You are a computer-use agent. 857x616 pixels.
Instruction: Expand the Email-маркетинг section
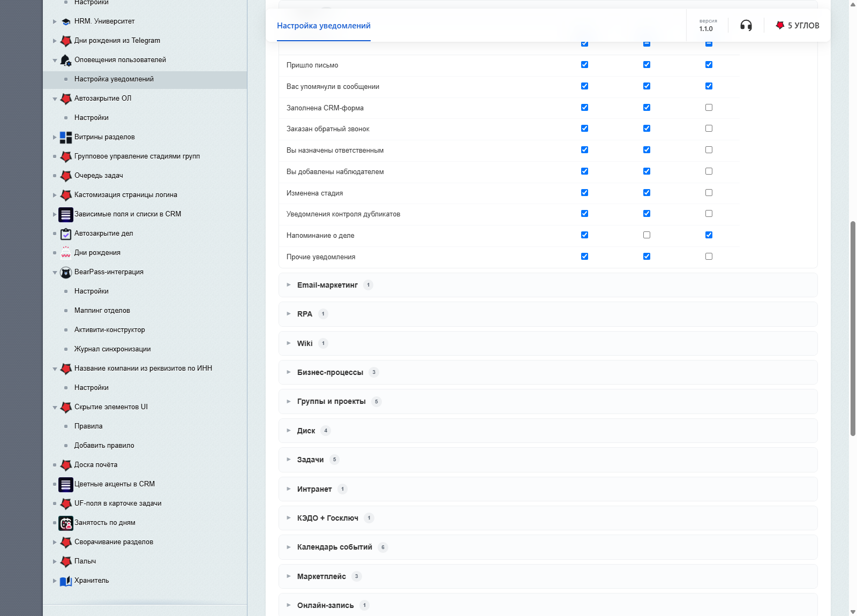548,285
